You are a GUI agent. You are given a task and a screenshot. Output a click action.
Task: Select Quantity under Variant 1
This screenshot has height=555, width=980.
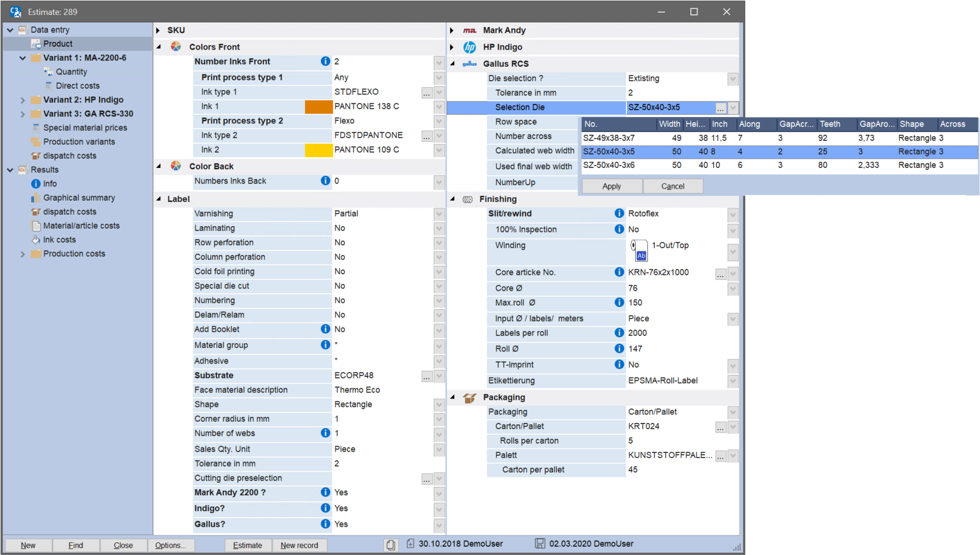tap(71, 72)
